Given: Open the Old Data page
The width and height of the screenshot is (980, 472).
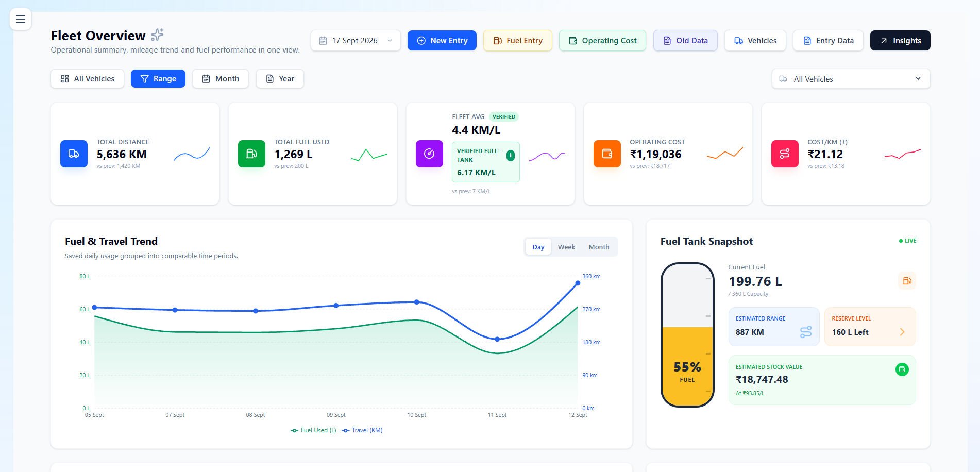Looking at the screenshot, I should tap(685, 41).
